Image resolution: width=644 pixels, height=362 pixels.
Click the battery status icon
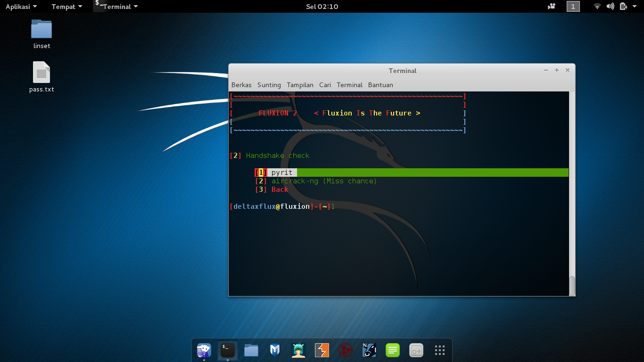point(623,7)
